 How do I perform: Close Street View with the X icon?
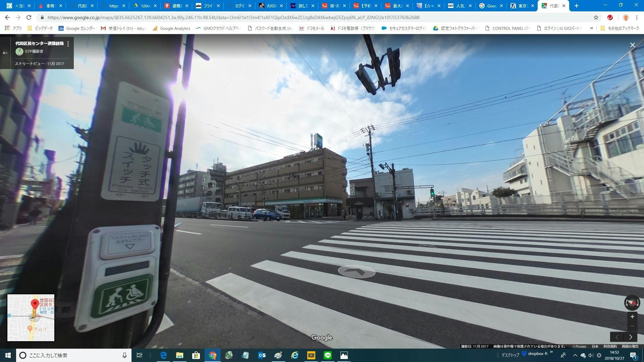632,45
